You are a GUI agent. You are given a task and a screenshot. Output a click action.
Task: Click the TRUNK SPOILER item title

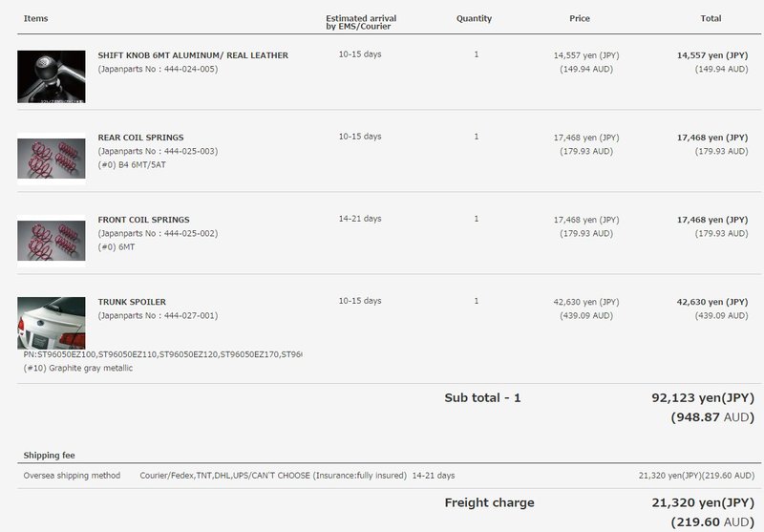coord(132,302)
